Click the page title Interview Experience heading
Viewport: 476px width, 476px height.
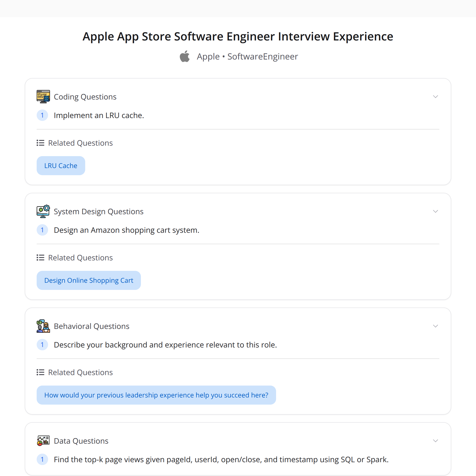238,36
